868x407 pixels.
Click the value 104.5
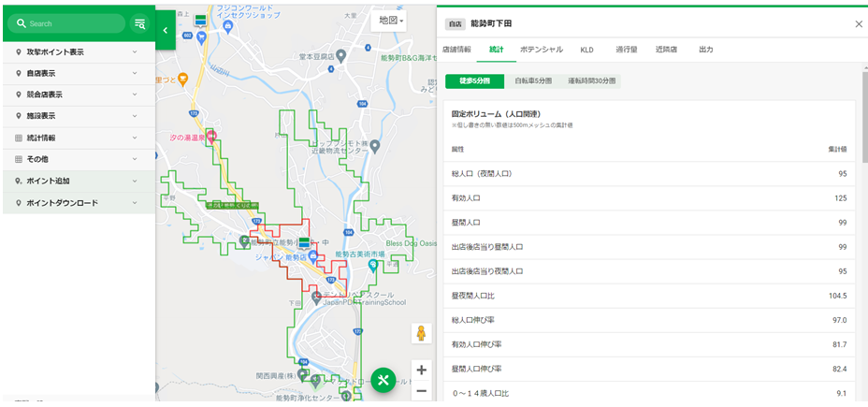click(837, 296)
